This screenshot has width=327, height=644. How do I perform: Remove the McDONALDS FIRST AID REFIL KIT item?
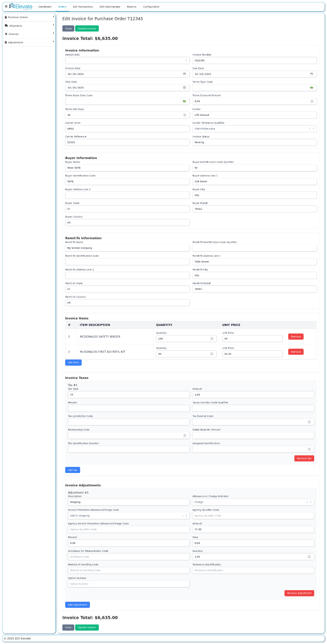(296, 352)
